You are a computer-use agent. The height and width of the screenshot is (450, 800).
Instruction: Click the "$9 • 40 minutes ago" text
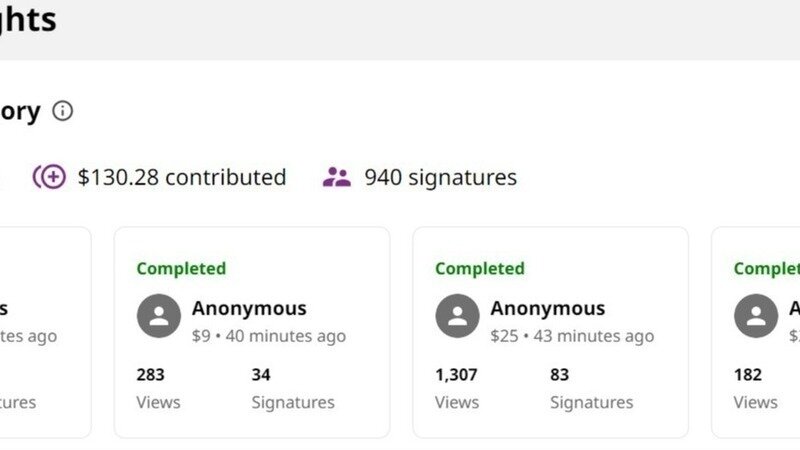pos(269,336)
